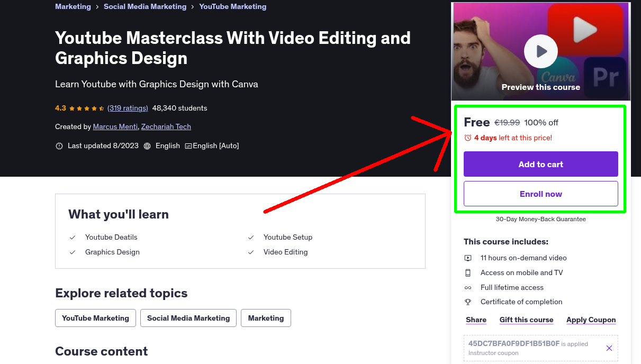The image size is (641, 364).
Task: Click the 48,340 students text
Action: tap(179, 108)
